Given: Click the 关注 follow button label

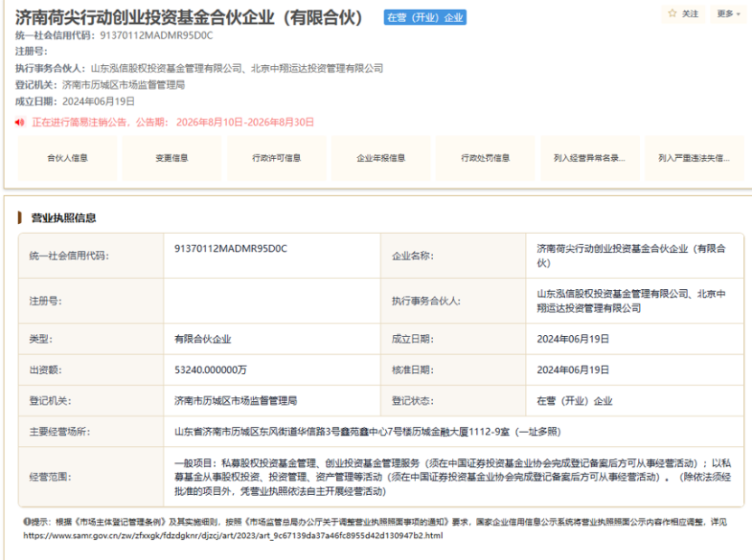Looking at the screenshot, I should (x=691, y=14).
